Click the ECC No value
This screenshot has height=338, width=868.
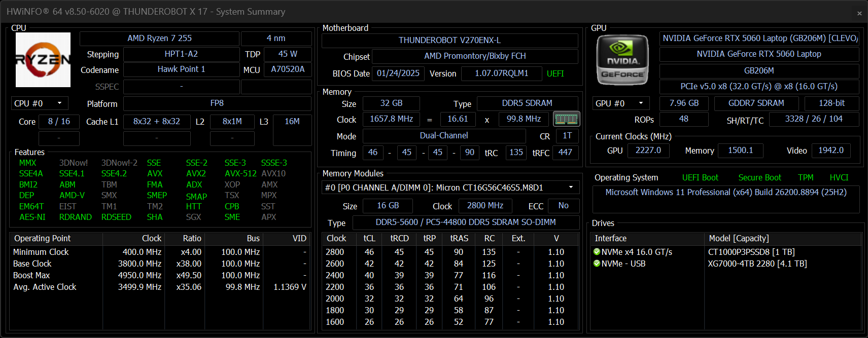pyautogui.click(x=564, y=206)
